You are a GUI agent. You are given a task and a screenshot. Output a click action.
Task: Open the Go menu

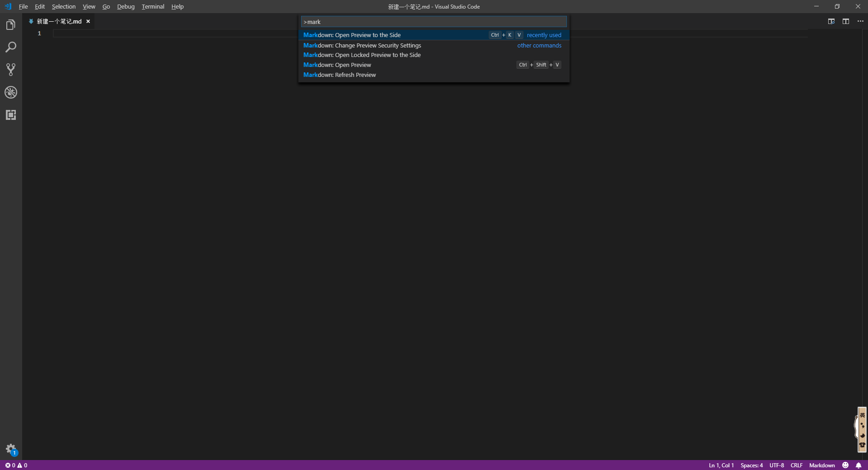106,6
